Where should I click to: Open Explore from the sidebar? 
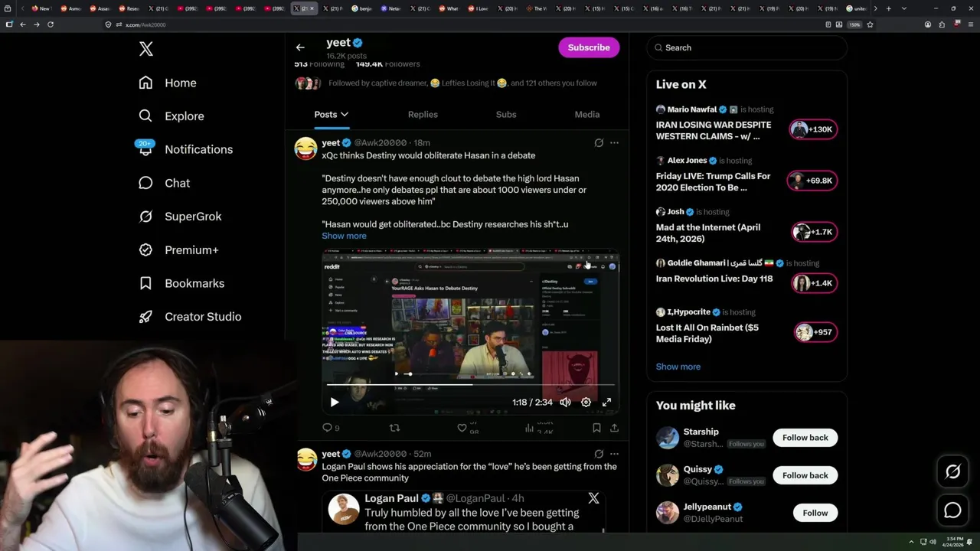point(171,116)
